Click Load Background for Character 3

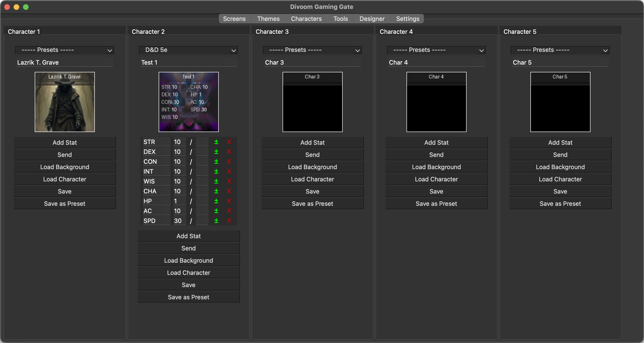coord(312,167)
